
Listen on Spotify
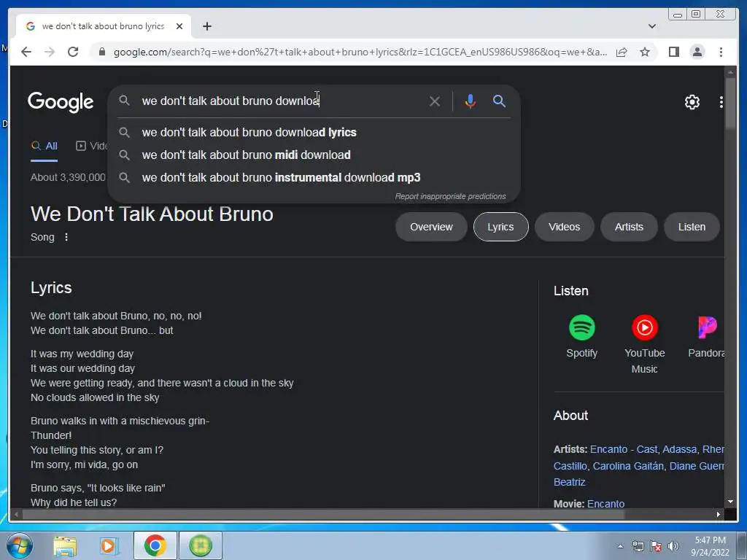(581, 337)
